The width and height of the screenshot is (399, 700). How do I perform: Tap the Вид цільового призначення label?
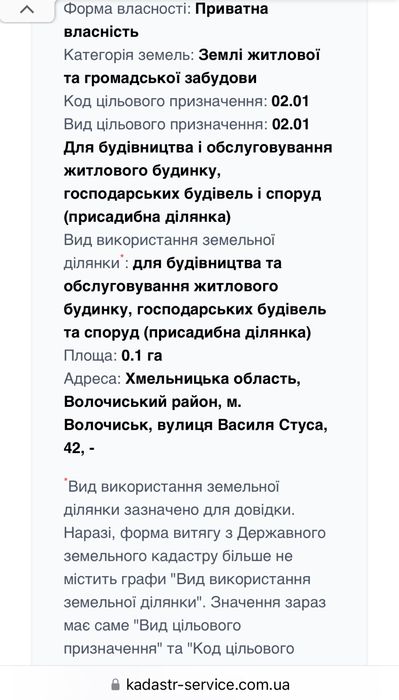166,124
